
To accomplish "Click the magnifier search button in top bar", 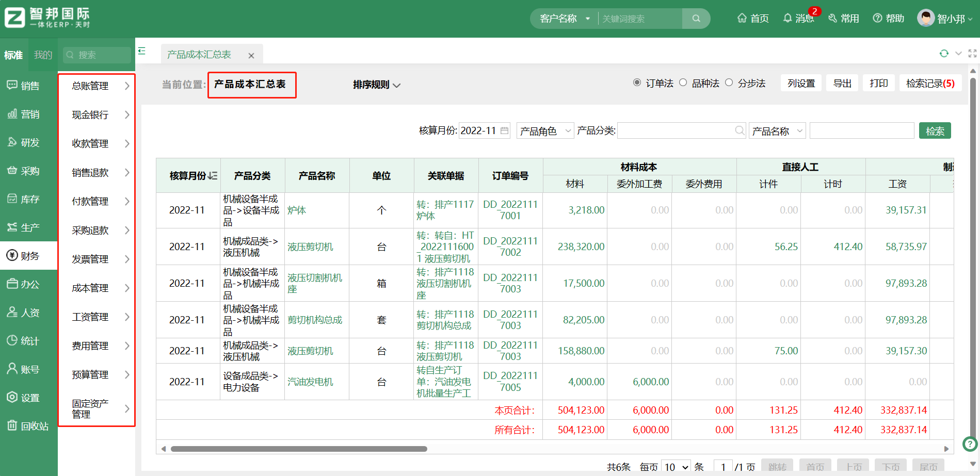I will [x=696, y=19].
